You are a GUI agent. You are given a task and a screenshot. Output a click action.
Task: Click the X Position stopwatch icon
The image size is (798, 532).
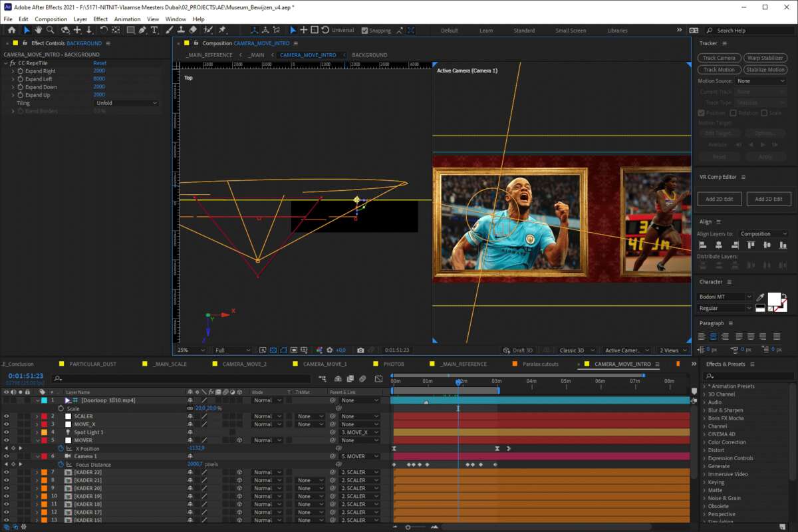tap(61, 448)
